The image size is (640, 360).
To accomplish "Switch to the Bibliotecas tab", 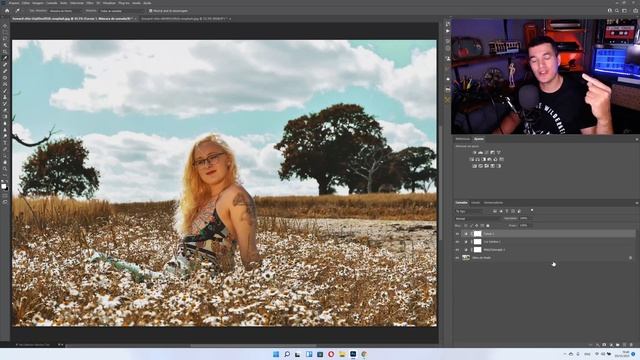I will [x=462, y=139].
